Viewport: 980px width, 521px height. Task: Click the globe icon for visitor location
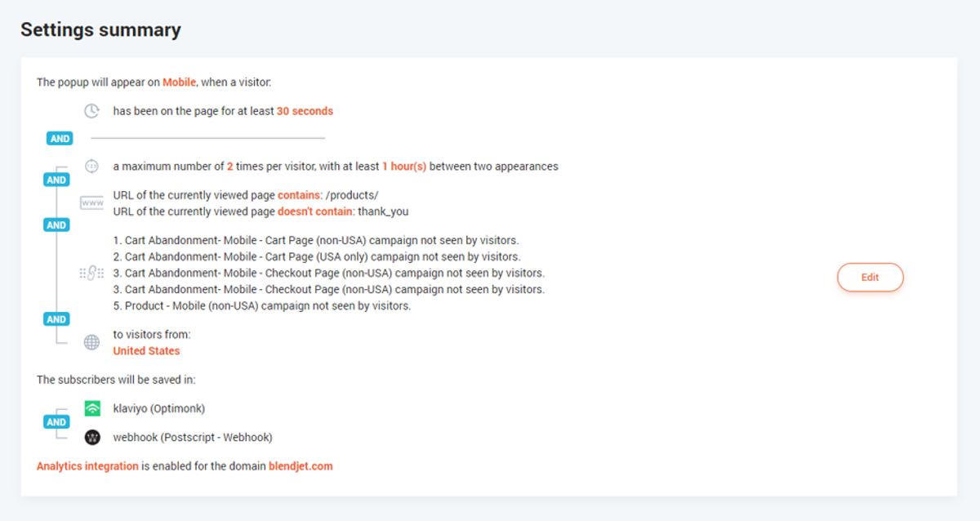coord(91,342)
